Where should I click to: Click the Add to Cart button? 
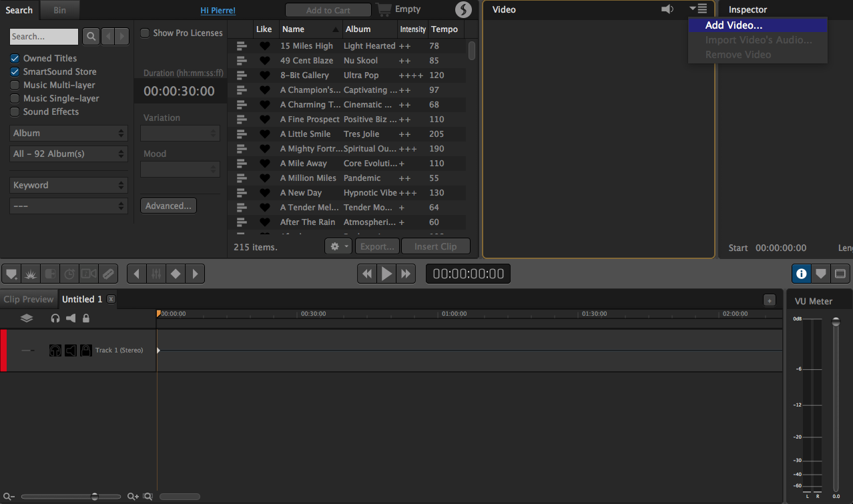point(328,10)
